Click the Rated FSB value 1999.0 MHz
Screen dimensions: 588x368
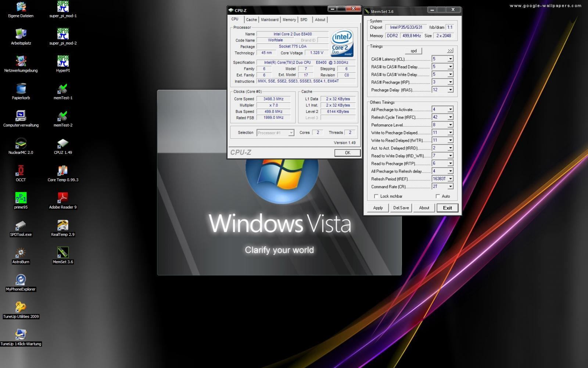pos(274,118)
